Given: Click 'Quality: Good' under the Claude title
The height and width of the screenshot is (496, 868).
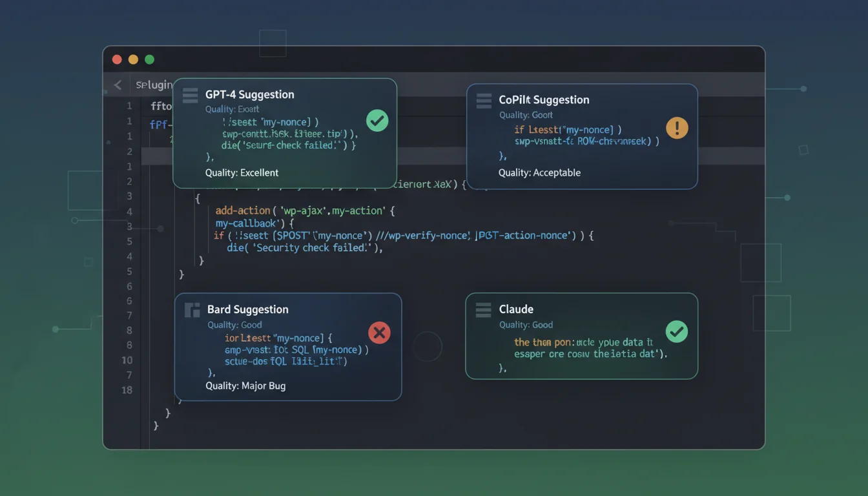Looking at the screenshot, I should [526, 325].
